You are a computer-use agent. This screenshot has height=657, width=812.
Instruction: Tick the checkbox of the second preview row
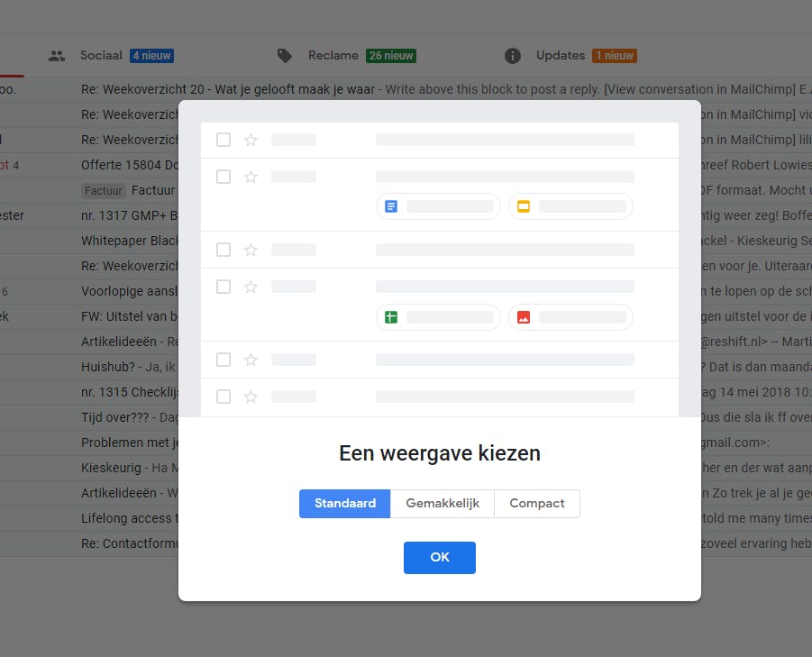(223, 177)
